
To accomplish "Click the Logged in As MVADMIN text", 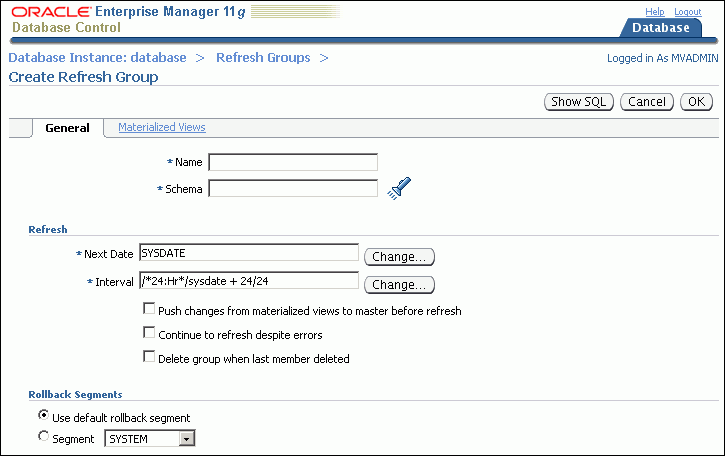I will [x=663, y=58].
